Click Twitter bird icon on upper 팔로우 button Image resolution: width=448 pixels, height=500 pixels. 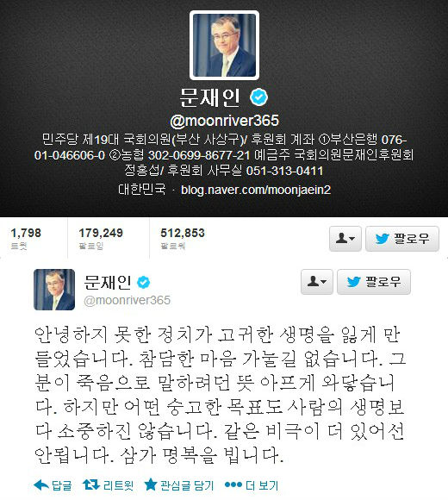point(383,238)
